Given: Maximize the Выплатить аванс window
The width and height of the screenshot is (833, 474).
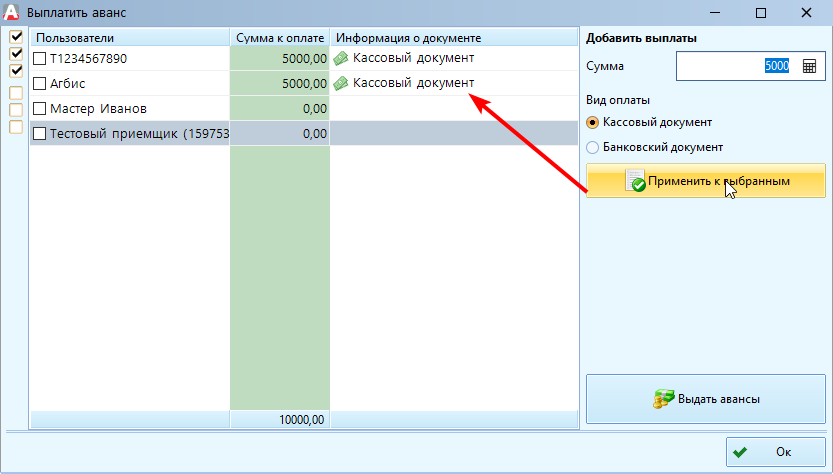Looking at the screenshot, I should click(760, 12).
